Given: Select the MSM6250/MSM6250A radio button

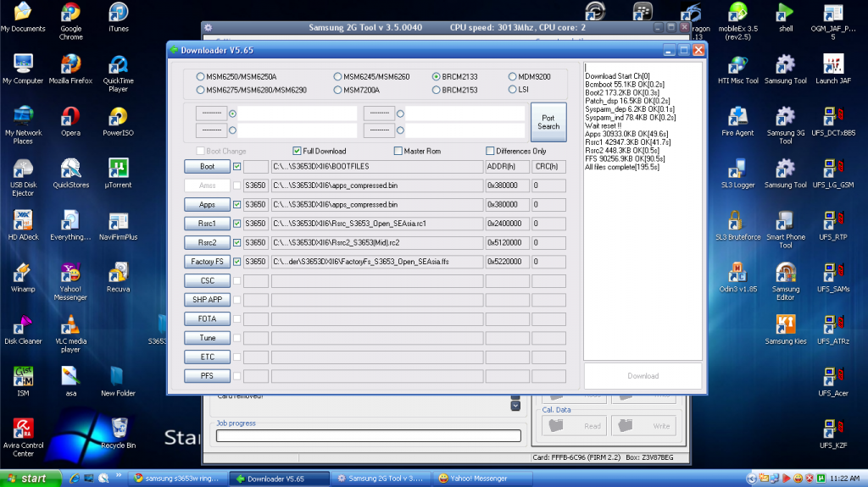Looking at the screenshot, I should 200,76.
